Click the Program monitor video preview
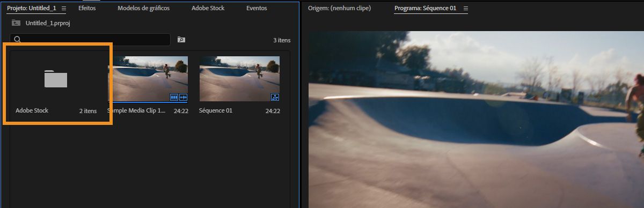 pos(476,119)
